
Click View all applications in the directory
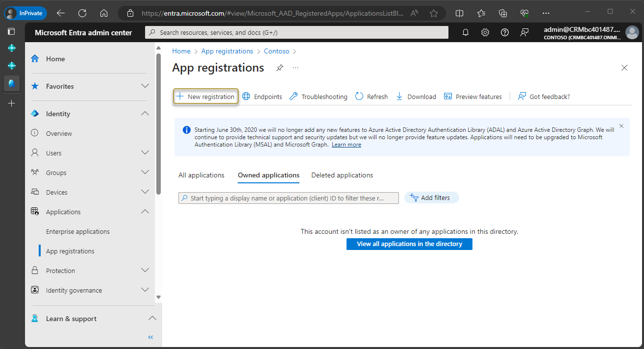[409, 244]
